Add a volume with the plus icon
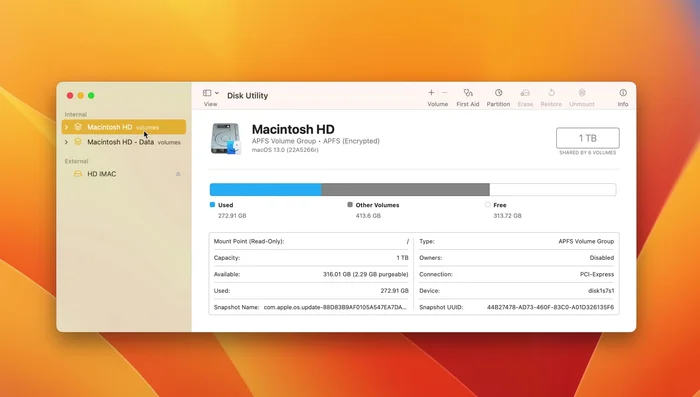This screenshot has height=397, width=700. 431,92
